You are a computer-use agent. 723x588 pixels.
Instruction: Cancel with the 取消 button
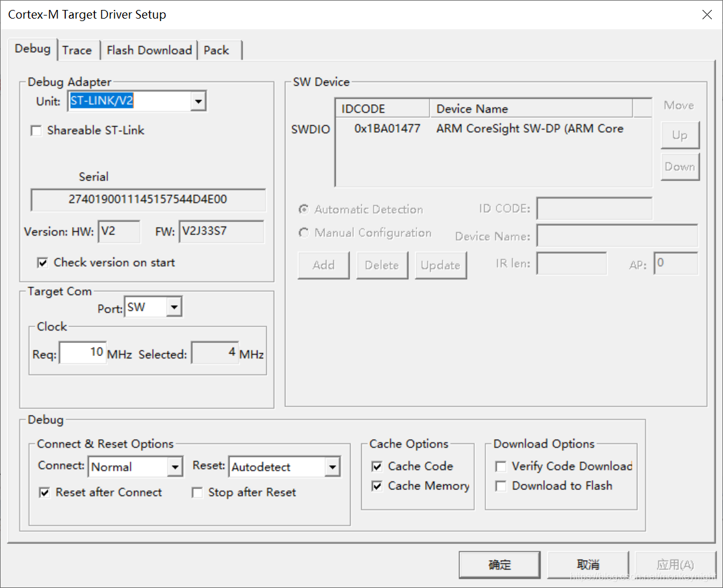tap(588, 565)
